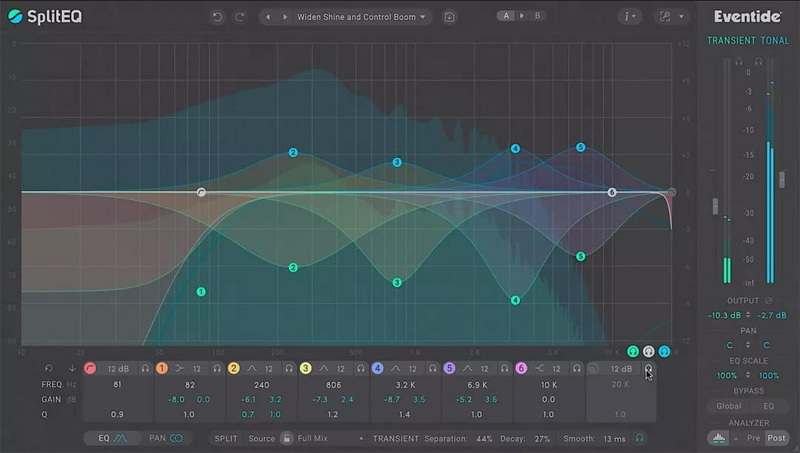The image size is (800, 453).
Task: Solo the high-pass band with its headphone icon
Action: point(145,368)
